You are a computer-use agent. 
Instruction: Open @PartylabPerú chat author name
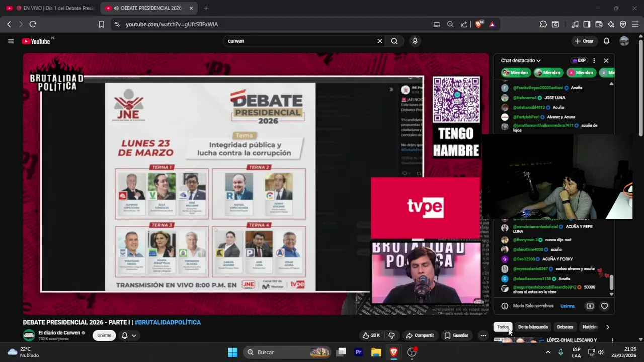[x=526, y=117]
